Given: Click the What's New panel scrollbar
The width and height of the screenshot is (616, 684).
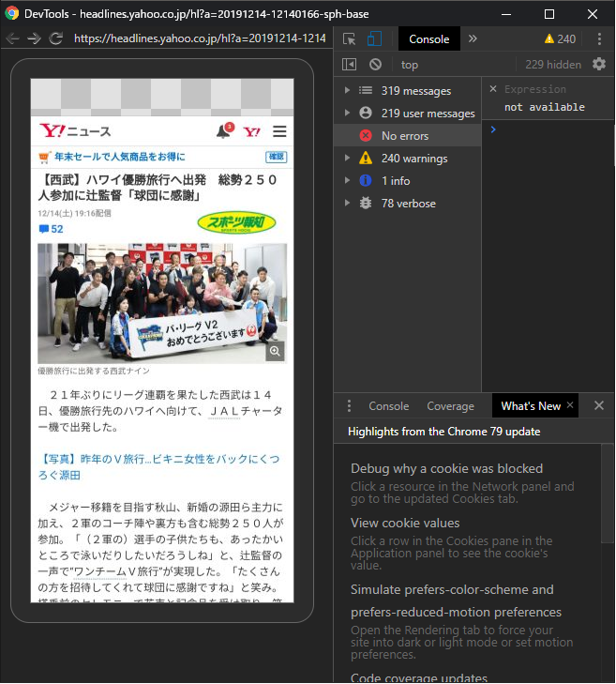Looking at the screenshot, I should point(608,494).
